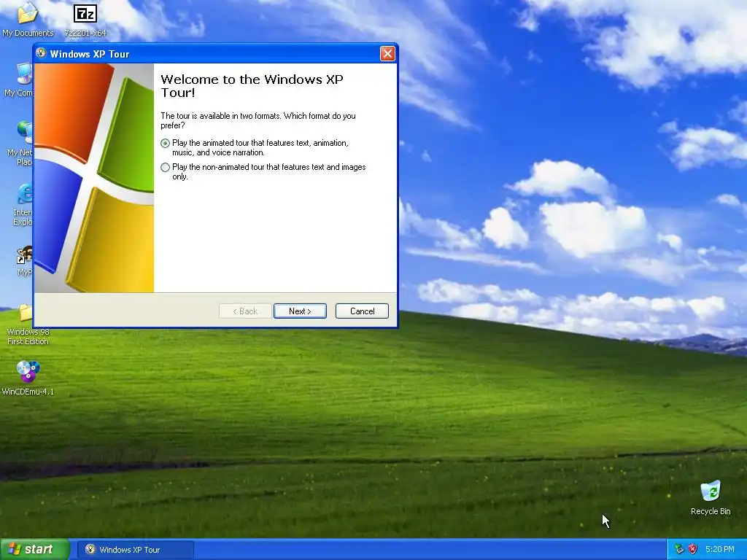The height and width of the screenshot is (560, 747).
Task: Select the MyP shortcut desktop icon
Action: [25, 261]
